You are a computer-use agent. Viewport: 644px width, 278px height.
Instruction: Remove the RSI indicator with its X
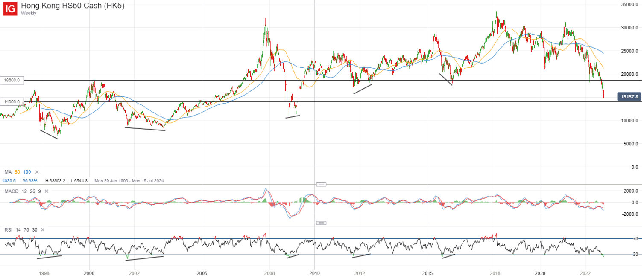pyautogui.click(x=42, y=230)
